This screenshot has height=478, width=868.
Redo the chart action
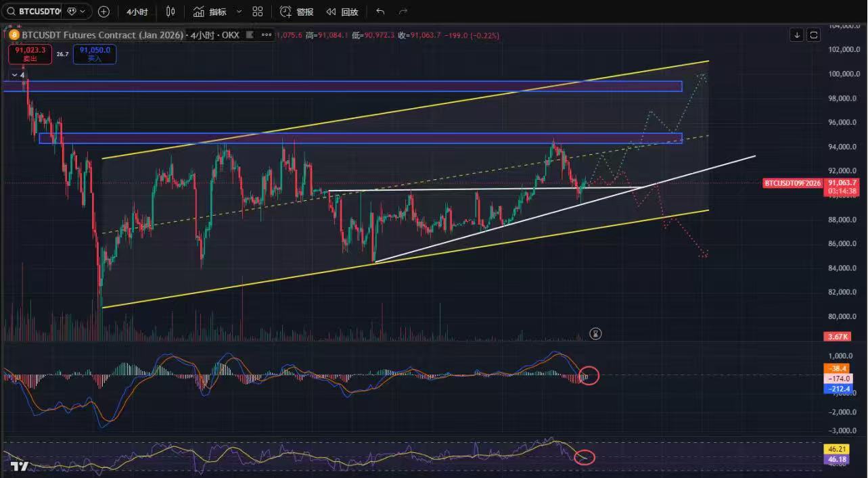pyautogui.click(x=403, y=11)
